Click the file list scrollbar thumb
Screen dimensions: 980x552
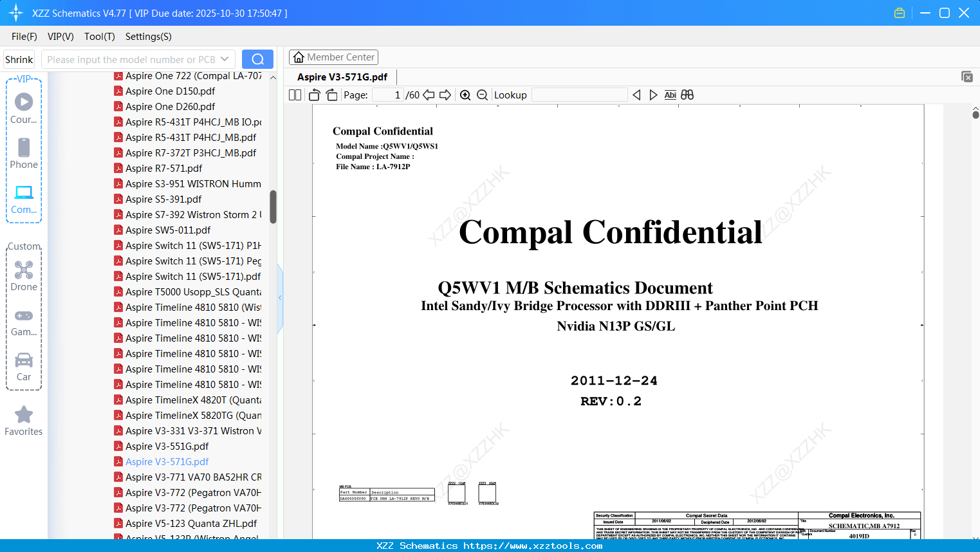point(273,207)
